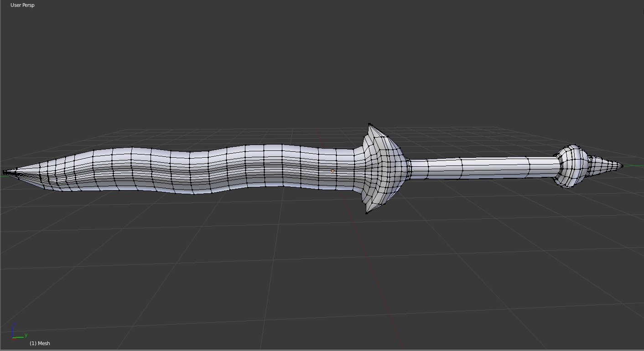Image resolution: width=644 pixels, height=351 pixels.
Task: Click the "User Persp" view label
Action: (22, 5)
